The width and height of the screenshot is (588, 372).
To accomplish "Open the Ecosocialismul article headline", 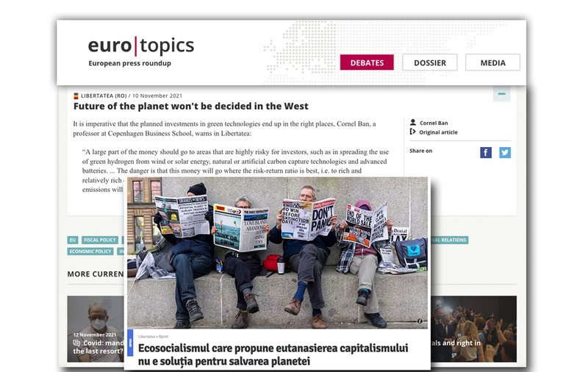I will (273, 354).
